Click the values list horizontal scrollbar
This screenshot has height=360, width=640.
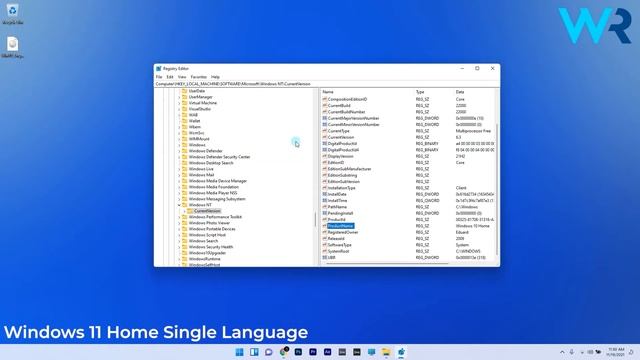pyautogui.click(x=387, y=264)
